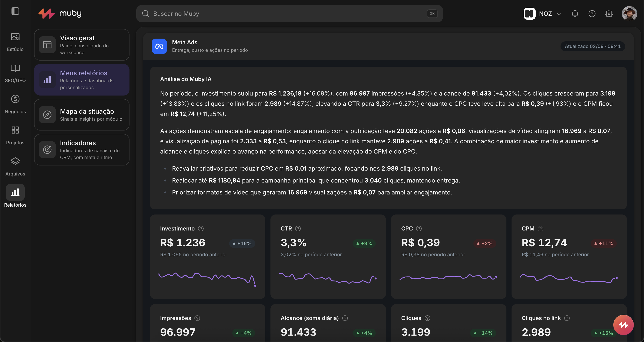Click the CPC sparkline chart
644x342 pixels.
click(448, 277)
